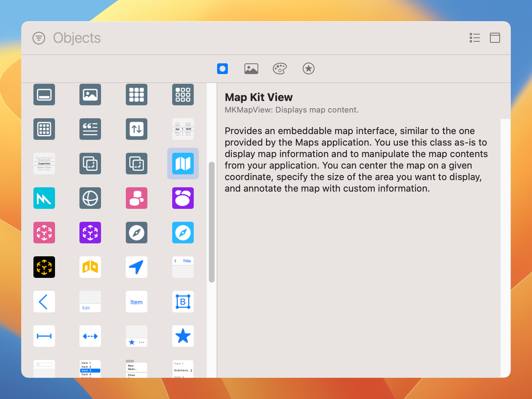The width and height of the screenshot is (532, 399).
Task: Switch to the image media library tab
Action: 251,69
